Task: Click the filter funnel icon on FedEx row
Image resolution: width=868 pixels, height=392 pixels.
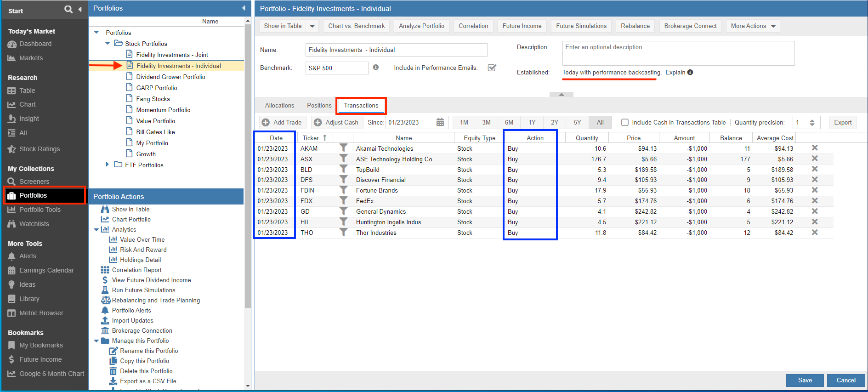Action: [343, 201]
